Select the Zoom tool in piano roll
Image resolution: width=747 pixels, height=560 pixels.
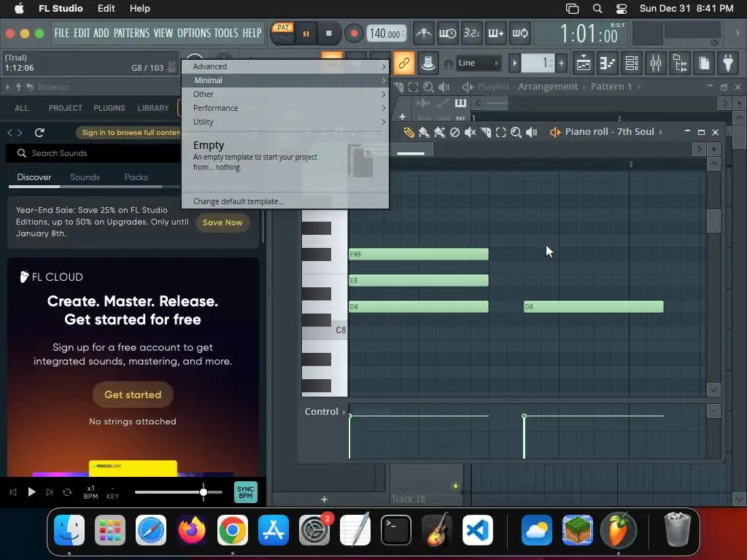pyautogui.click(x=516, y=133)
